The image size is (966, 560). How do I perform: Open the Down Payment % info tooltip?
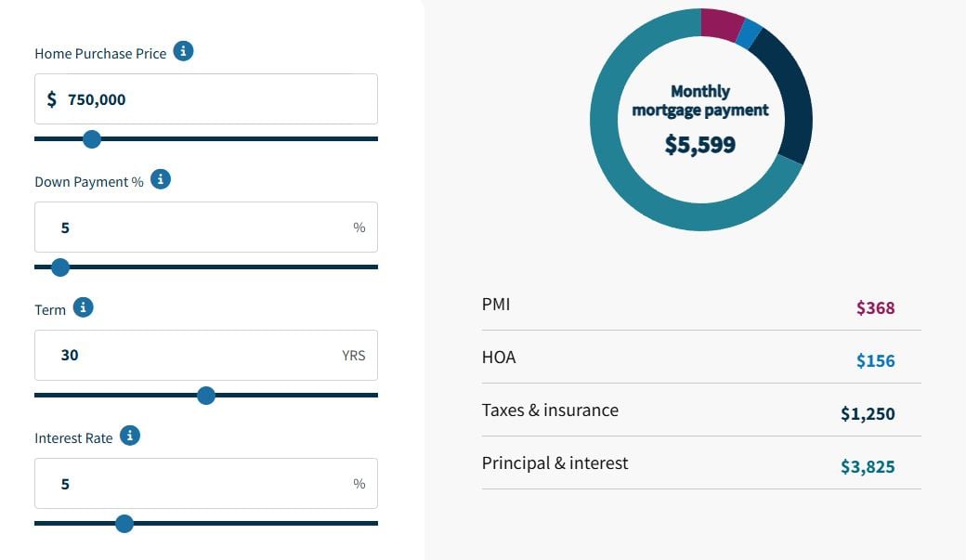161,180
